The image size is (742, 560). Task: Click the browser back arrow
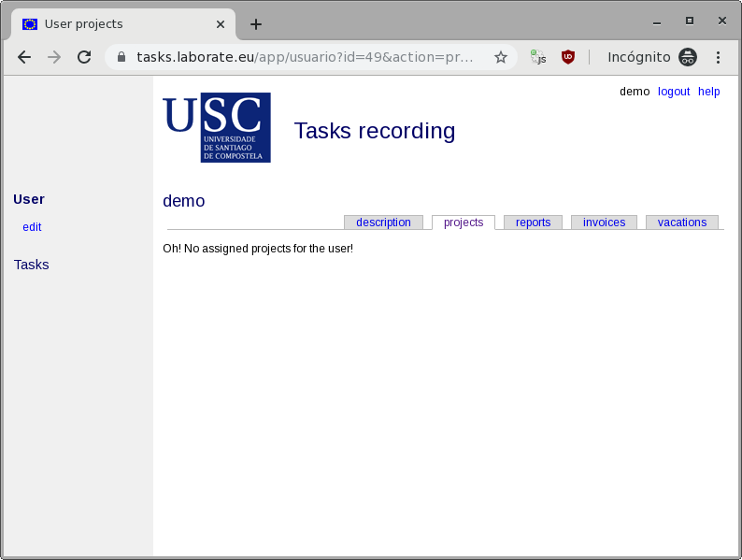[x=24, y=57]
